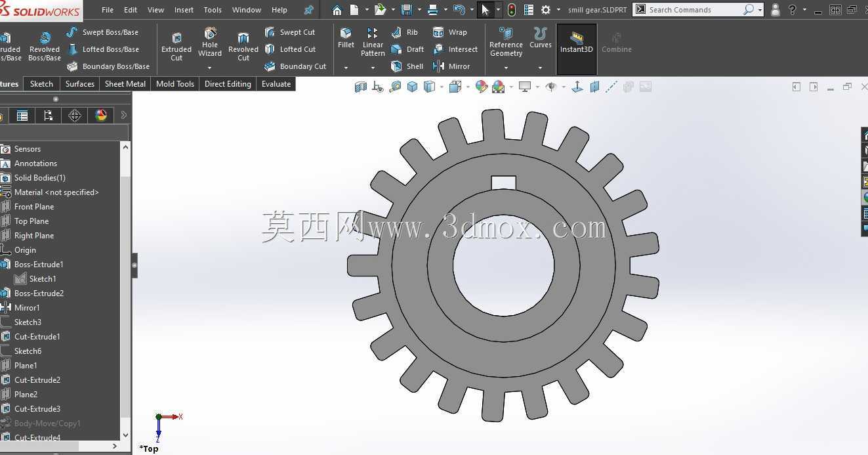Open the Curves dropdown arrow
The image size is (868, 455).
click(540, 68)
